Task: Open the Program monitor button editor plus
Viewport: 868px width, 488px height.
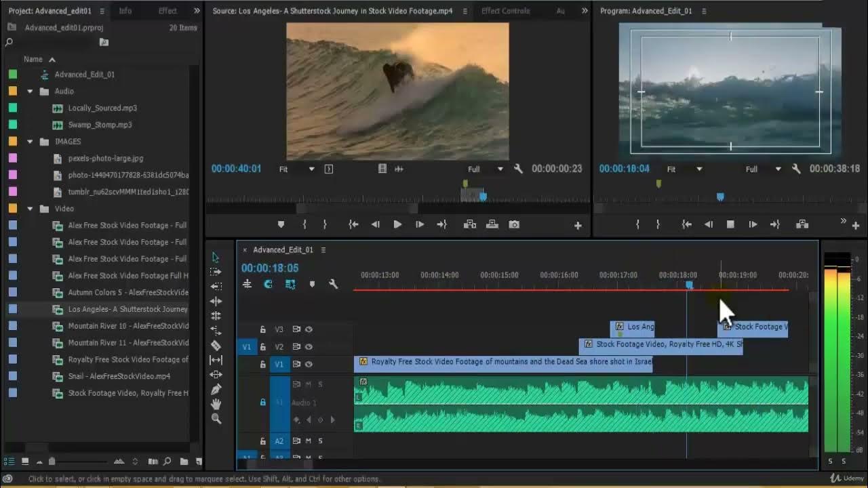Action: coord(856,225)
